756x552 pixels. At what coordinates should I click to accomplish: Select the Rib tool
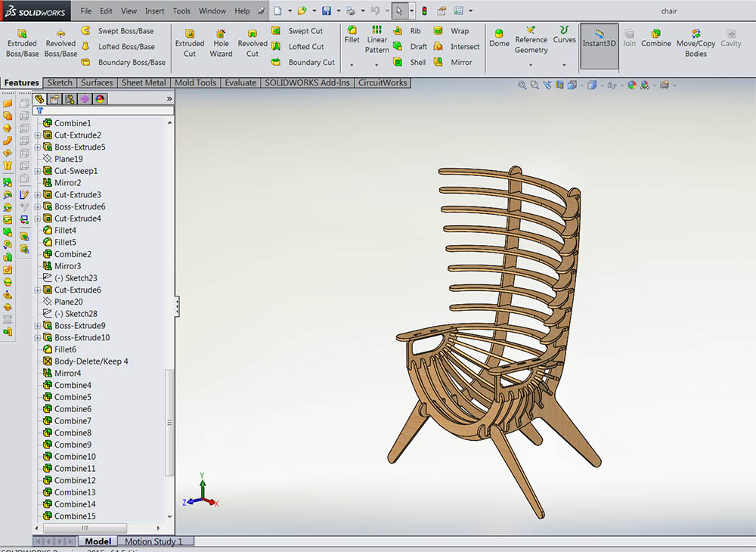(407, 31)
